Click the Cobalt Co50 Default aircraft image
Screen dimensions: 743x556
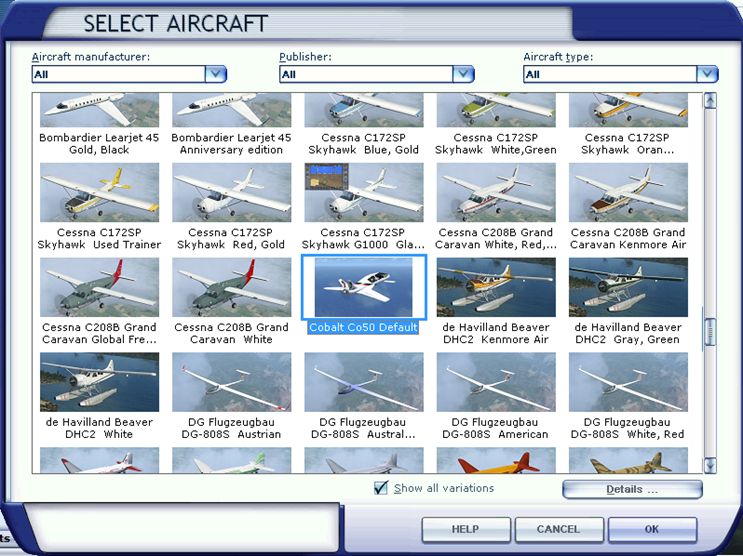[x=364, y=287]
